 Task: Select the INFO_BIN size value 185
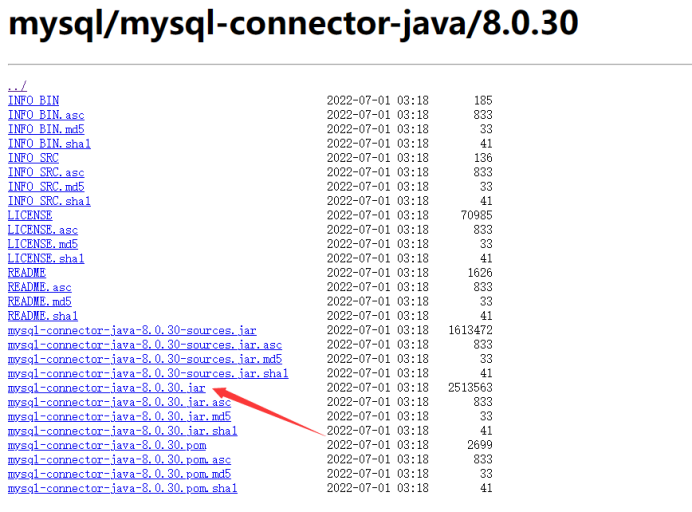tap(483, 101)
